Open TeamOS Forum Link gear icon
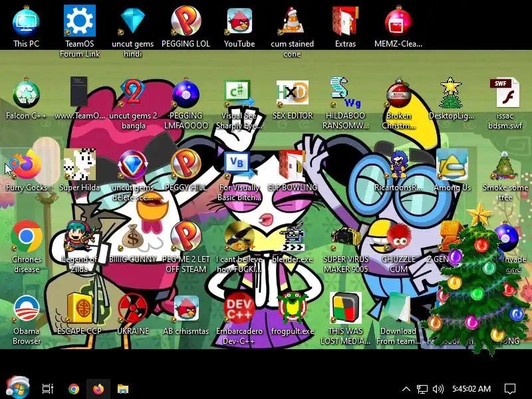Image resolution: width=532 pixels, height=399 pixels. pos(79,21)
